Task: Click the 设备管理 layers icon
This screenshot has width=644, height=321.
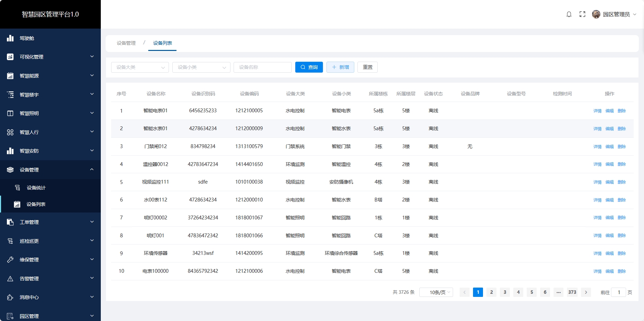Action: coord(10,170)
